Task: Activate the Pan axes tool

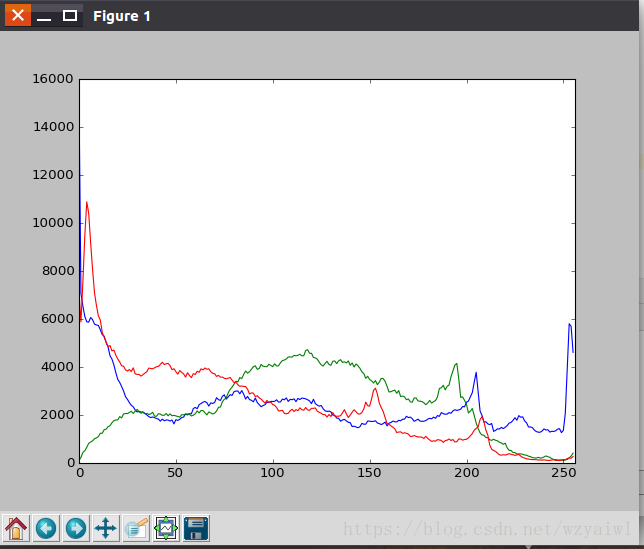Action: 106,528
